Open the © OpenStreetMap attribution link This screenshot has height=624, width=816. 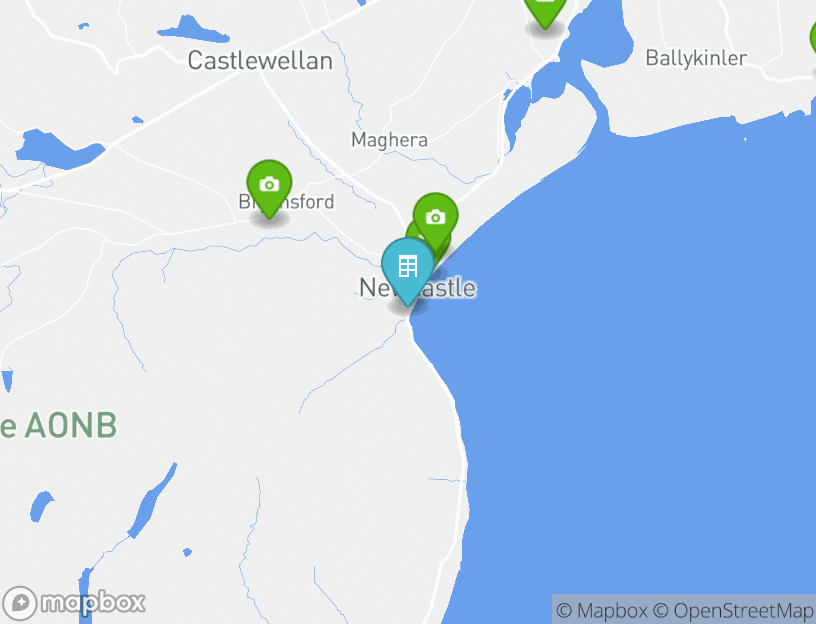[x=733, y=610]
